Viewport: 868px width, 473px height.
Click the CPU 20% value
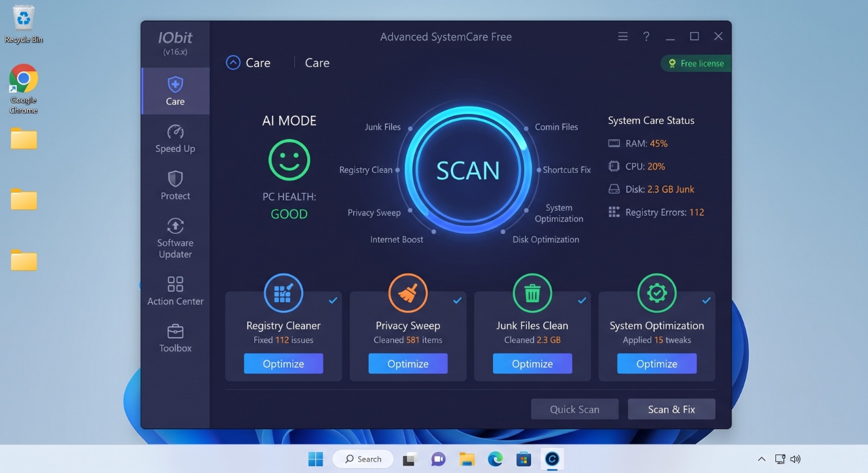656,166
